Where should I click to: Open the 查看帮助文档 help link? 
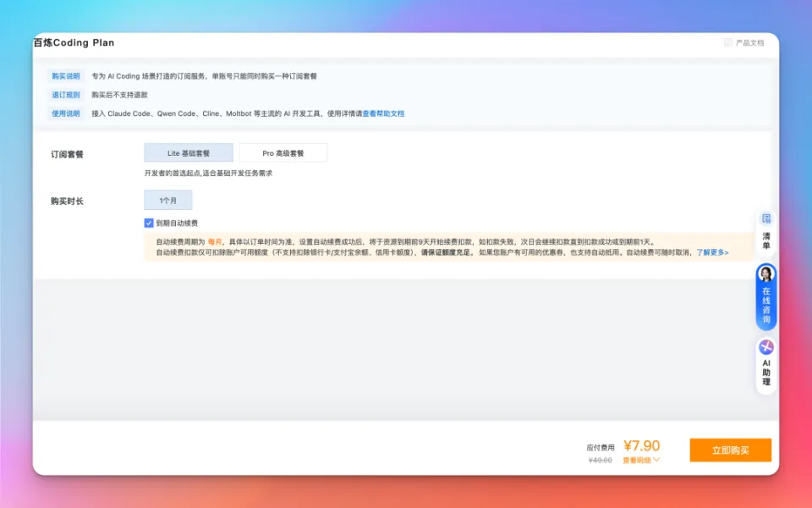click(383, 113)
